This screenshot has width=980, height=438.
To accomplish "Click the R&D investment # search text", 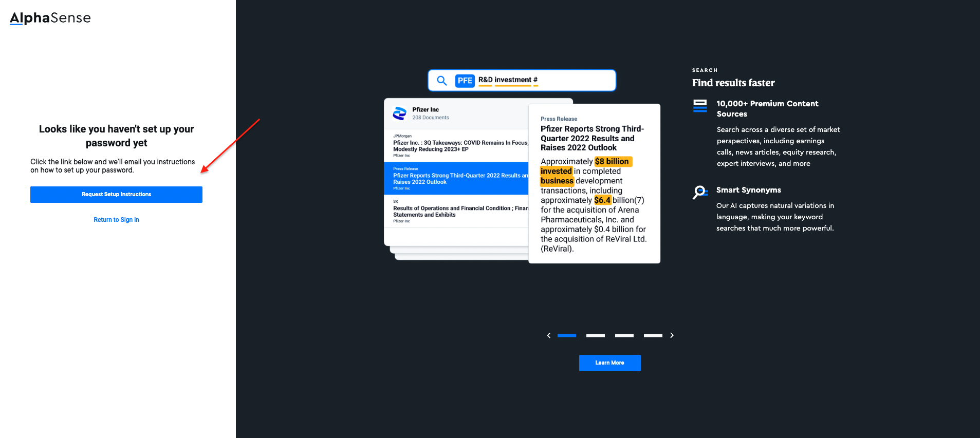I will click(508, 80).
